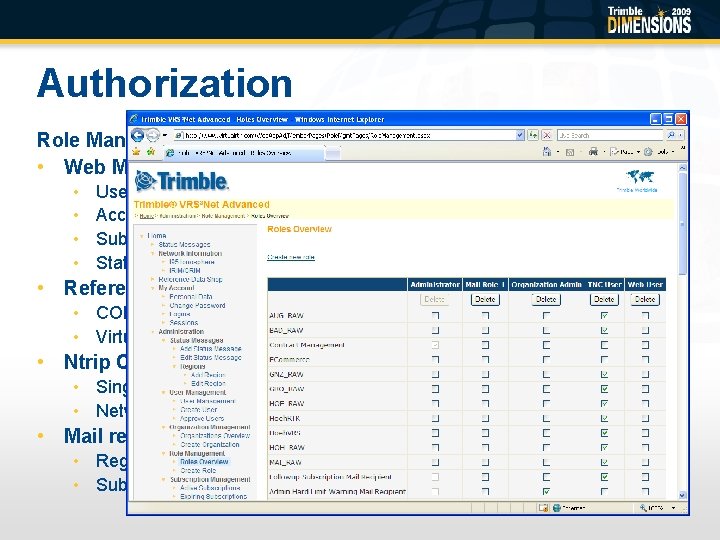Click in the browser address bar
This screenshot has height=540, width=720.
coord(344,135)
